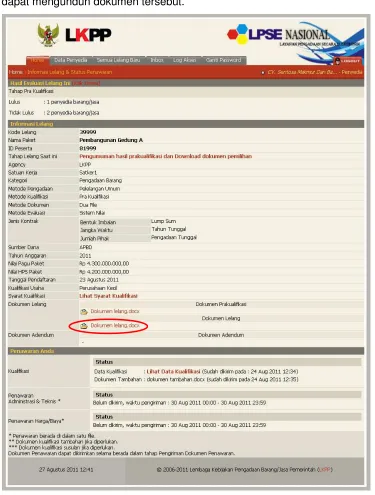Click the 'dokumen tambahan.docx' file name
The height and width of the screenshot is (495, 375).
[176, 380]
